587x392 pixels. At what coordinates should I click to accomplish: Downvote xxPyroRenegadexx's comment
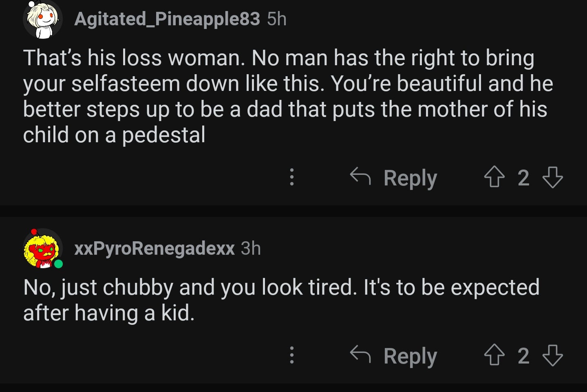[553, 355]
